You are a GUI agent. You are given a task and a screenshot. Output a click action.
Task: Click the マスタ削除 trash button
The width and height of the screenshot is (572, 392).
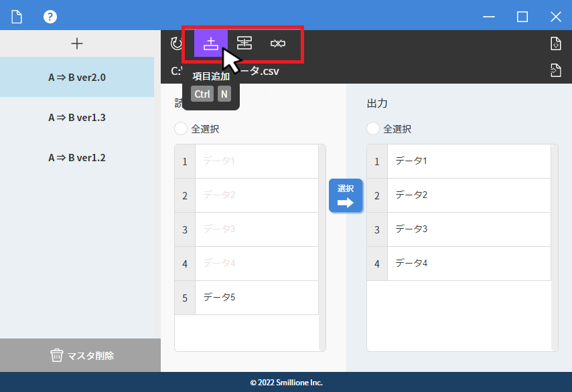[x=80, y=355]
